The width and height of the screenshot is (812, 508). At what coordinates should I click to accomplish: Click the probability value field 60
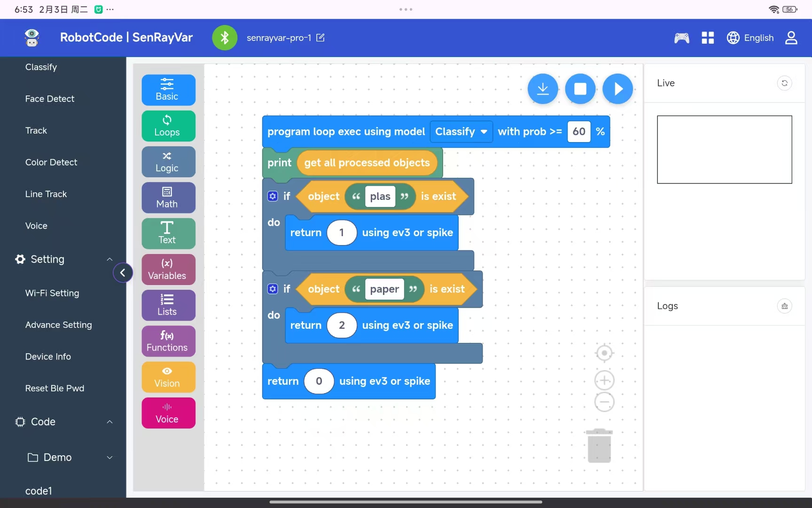(x=579, y=132)
